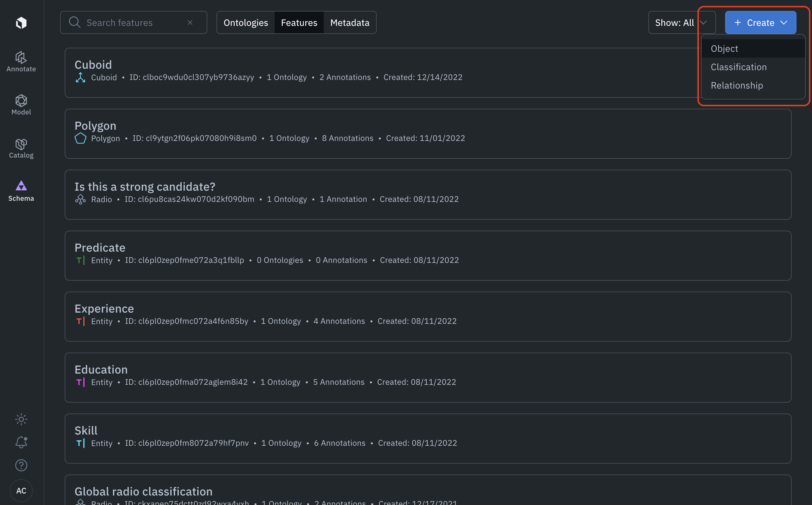Open the Annotate section in sidebar
The height and width of the screenshot is (505, 812).
coord(21,62)
